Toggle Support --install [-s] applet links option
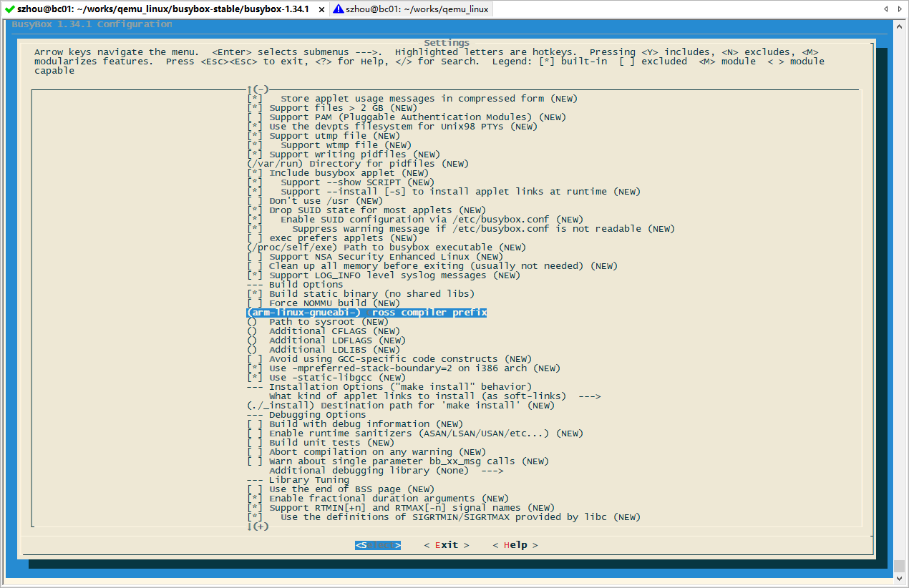909x588 pixels. click(443, 192)
